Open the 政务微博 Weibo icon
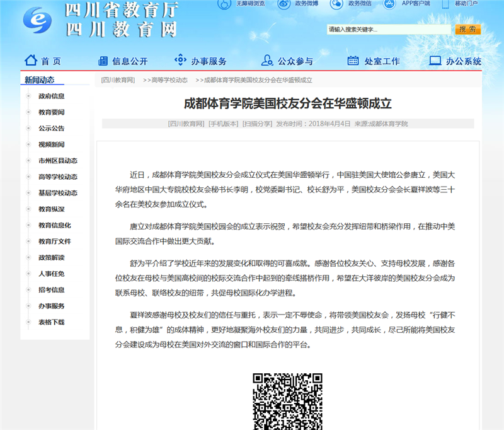Screen dimensions: 504x430 pyautogui.click(x=284, y=4)
